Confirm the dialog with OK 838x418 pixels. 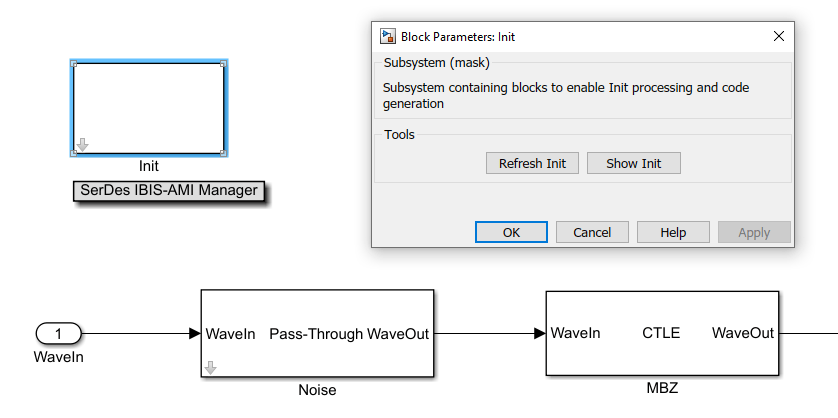511,232
